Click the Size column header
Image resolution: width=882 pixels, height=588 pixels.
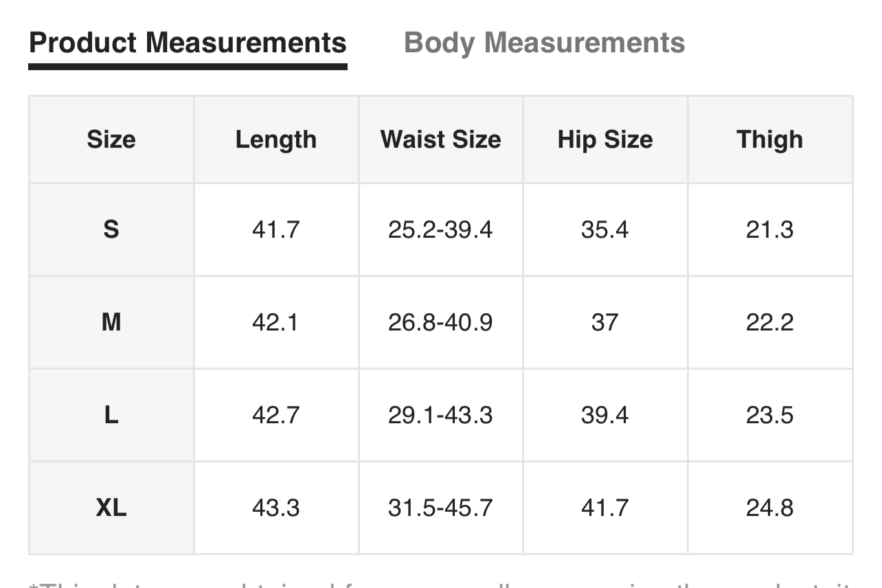111,139
